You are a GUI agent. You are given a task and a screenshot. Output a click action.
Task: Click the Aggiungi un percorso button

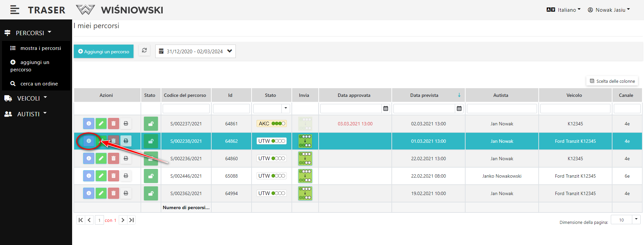104,51
